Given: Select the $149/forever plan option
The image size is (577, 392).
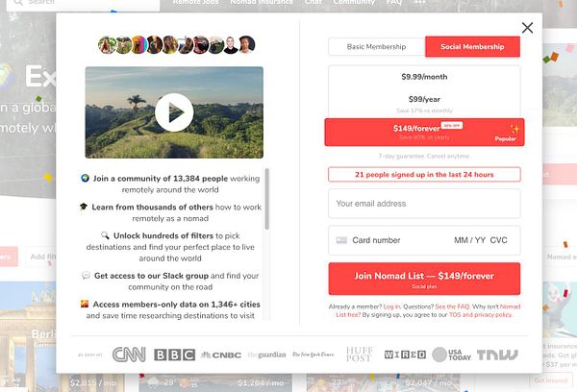Looking at the screenshot, I should click(x=424, y=132).
